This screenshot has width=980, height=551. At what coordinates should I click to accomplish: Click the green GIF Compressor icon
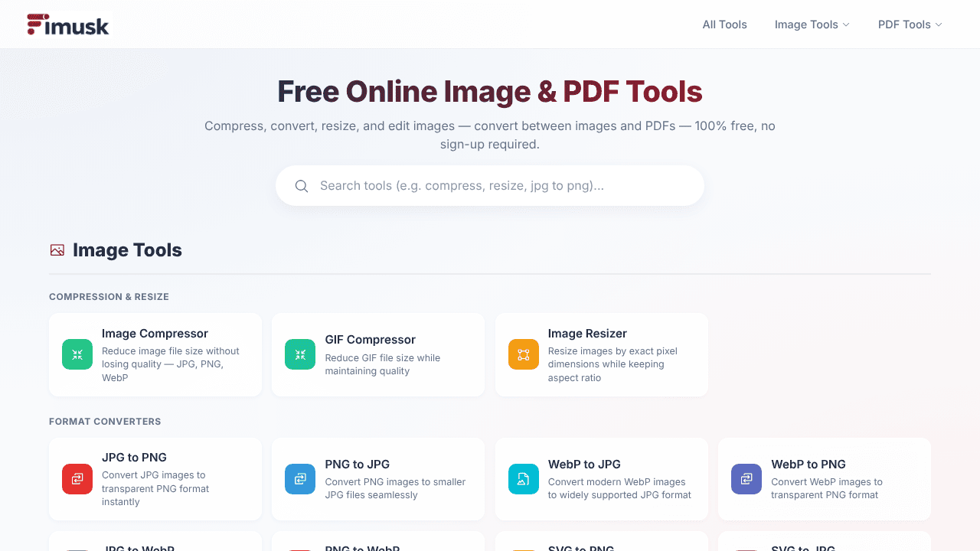(300, 354)
